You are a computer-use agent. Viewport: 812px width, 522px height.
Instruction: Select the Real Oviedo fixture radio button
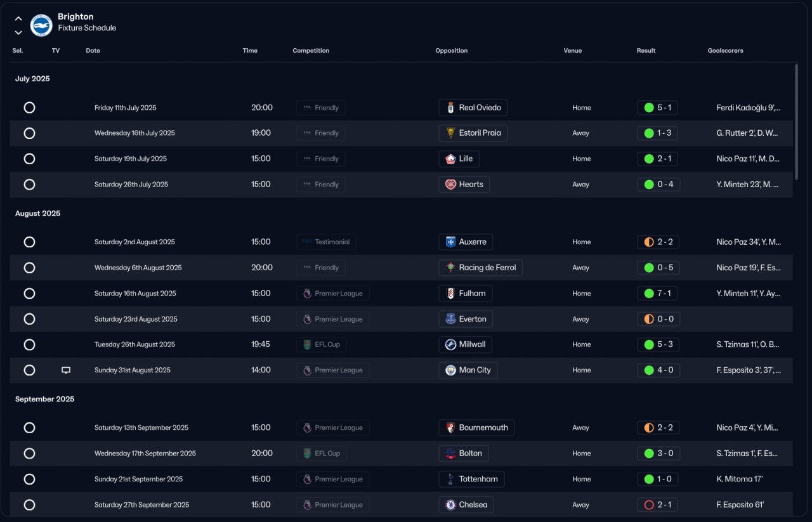[29, 108]
